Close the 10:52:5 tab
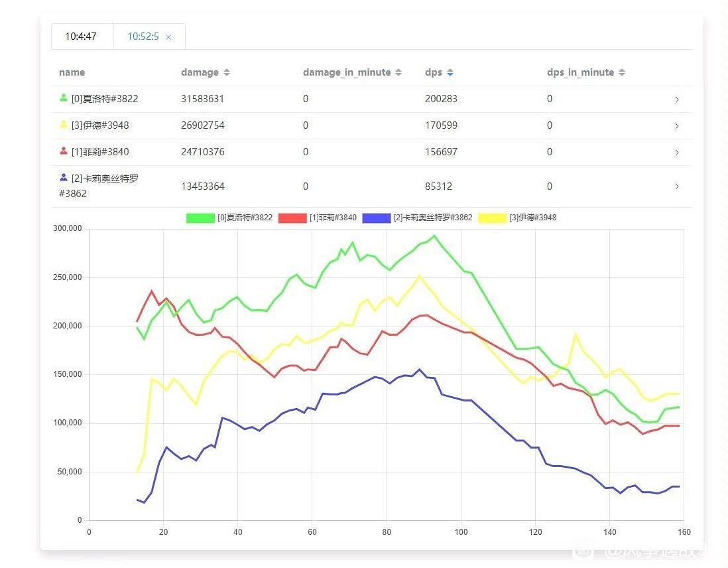 [x=168, y=37]
